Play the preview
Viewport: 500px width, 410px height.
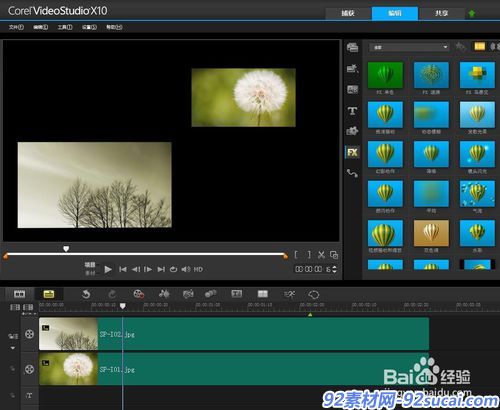pos(108,269)
